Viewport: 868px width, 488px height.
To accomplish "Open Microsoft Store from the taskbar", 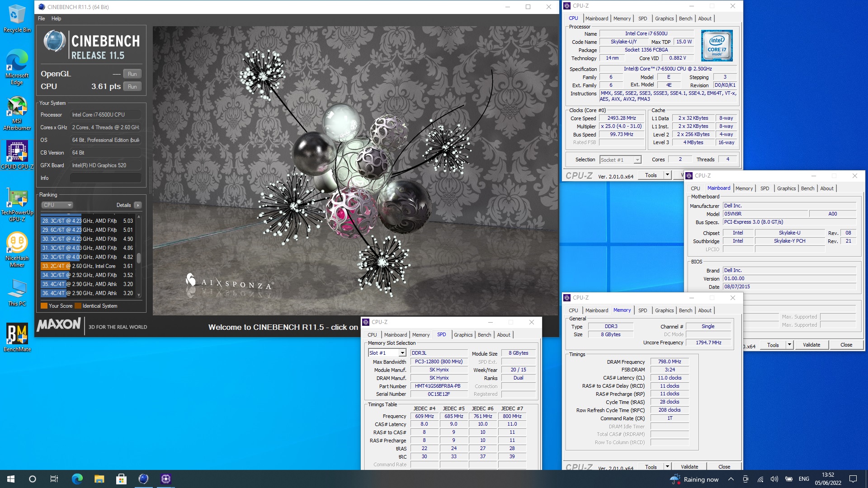I will (121, 479).
